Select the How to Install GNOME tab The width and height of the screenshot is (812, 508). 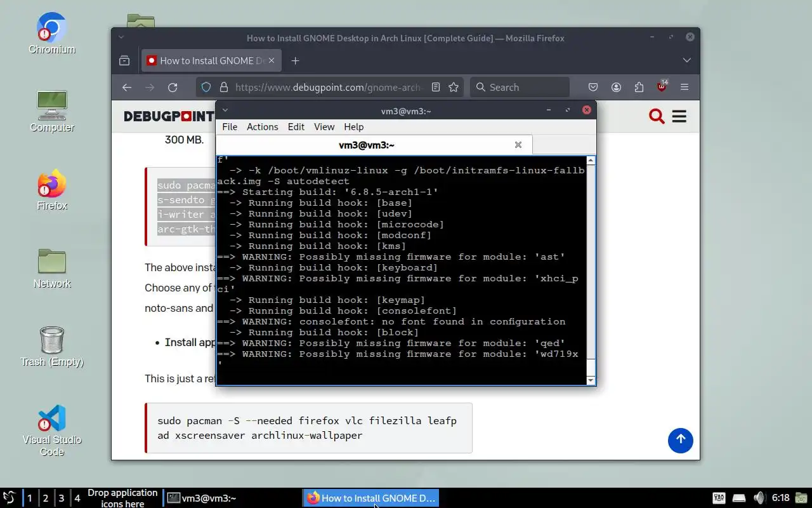(x=211, y=60)
